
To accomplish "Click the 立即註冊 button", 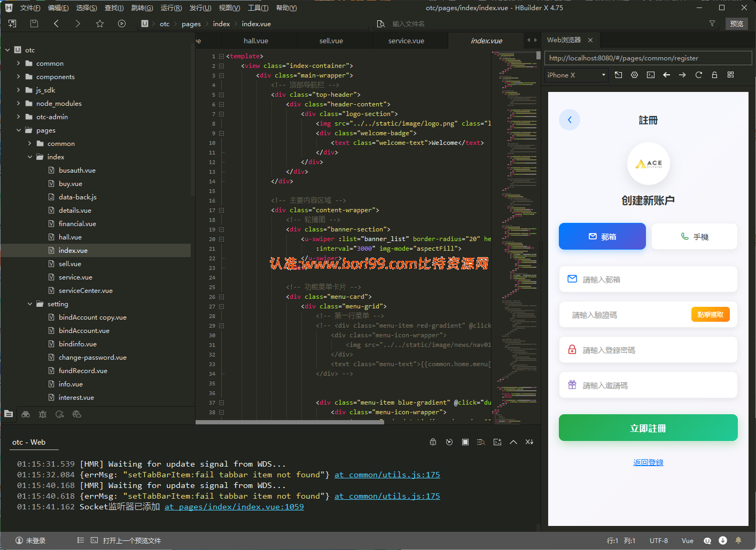I will pyautogui.click(x=648, y=428).
